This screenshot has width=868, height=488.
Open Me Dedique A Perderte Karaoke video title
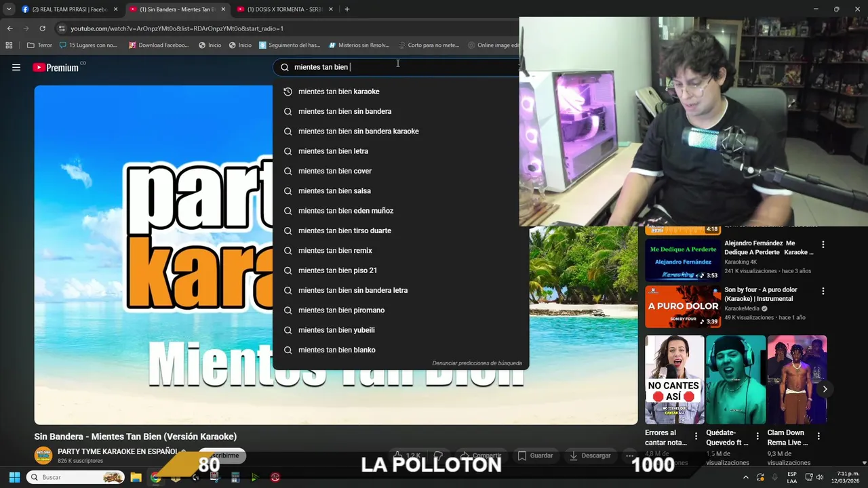tap(768, 247)
